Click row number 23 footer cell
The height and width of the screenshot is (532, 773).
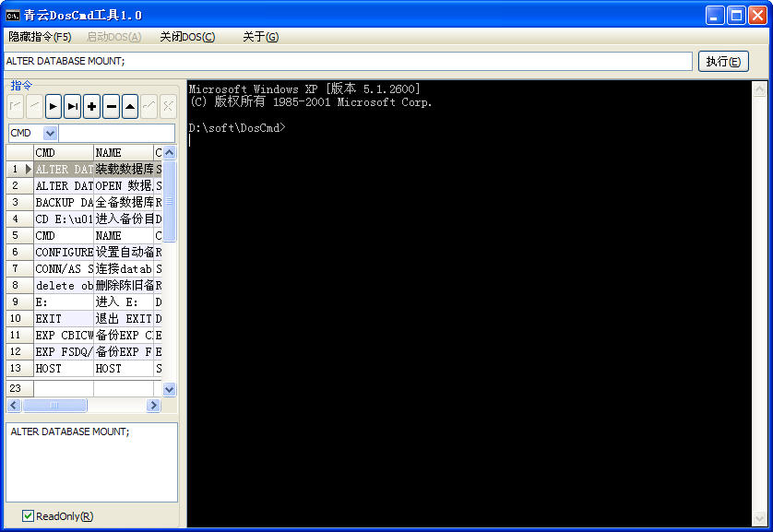19,388
